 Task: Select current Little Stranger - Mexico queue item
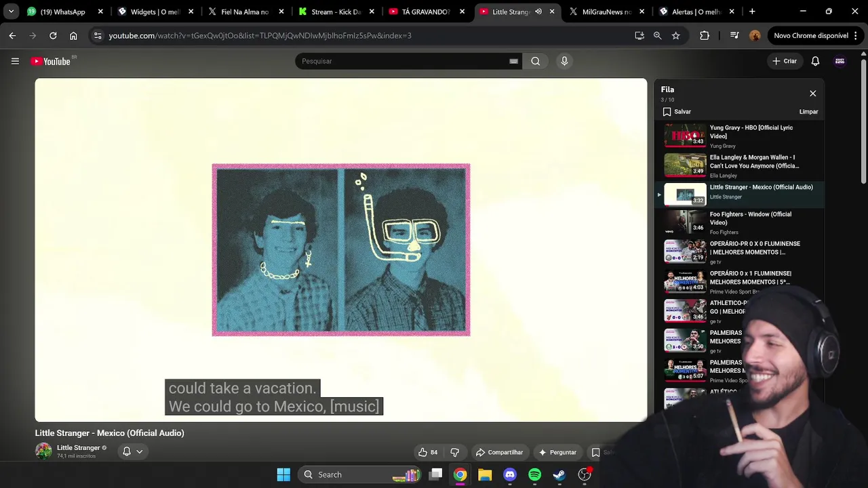coord(739,195)
